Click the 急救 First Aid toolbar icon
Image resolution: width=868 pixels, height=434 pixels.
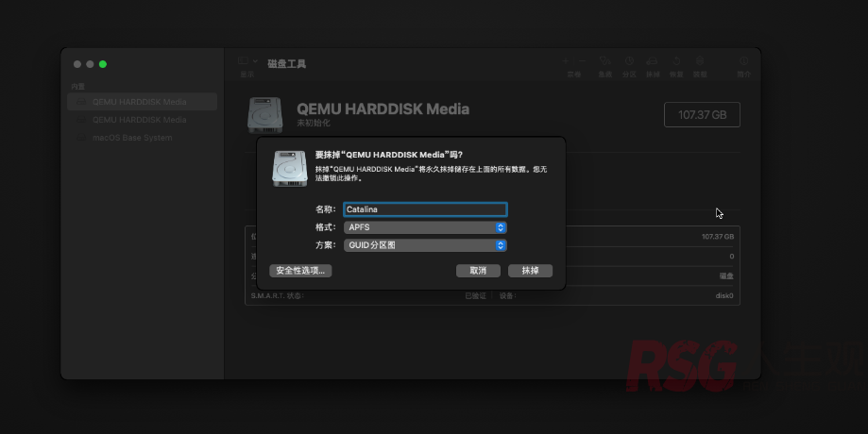(x=605, y=60)
